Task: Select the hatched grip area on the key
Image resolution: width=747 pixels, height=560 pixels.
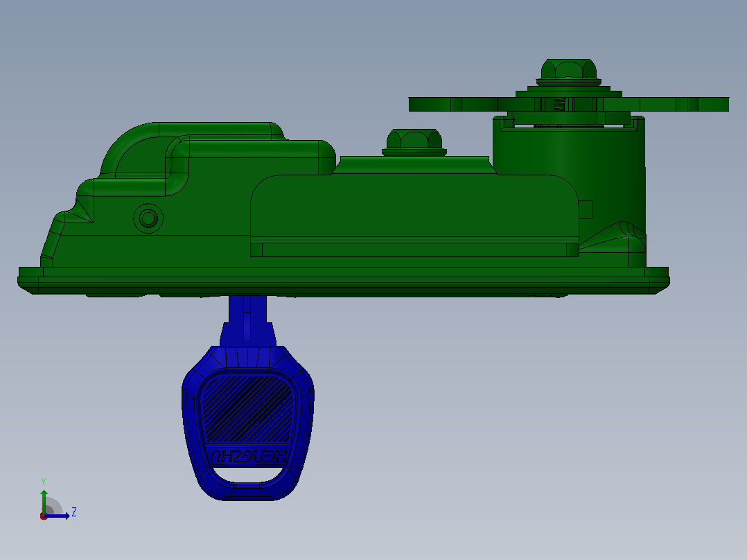Action: click(x=248, y=408)
